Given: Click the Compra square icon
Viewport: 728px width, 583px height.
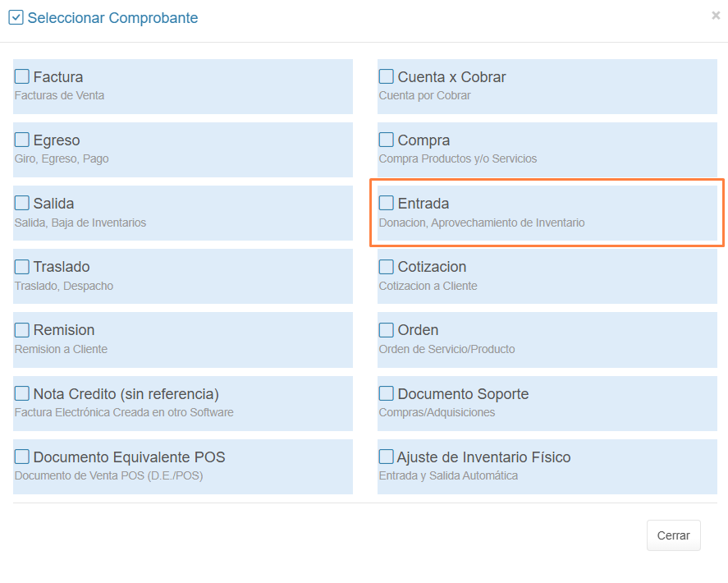Looking at the screenshot, I should coord(387,140).
